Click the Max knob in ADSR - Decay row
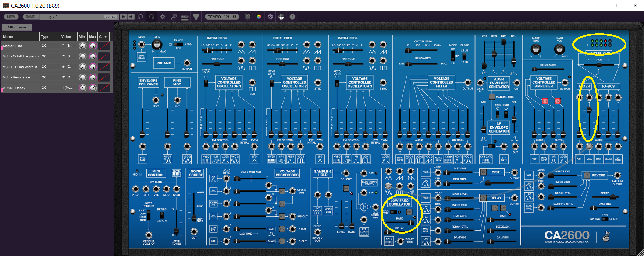The width and height of the screenshot is (644, 256). (93, 88)
